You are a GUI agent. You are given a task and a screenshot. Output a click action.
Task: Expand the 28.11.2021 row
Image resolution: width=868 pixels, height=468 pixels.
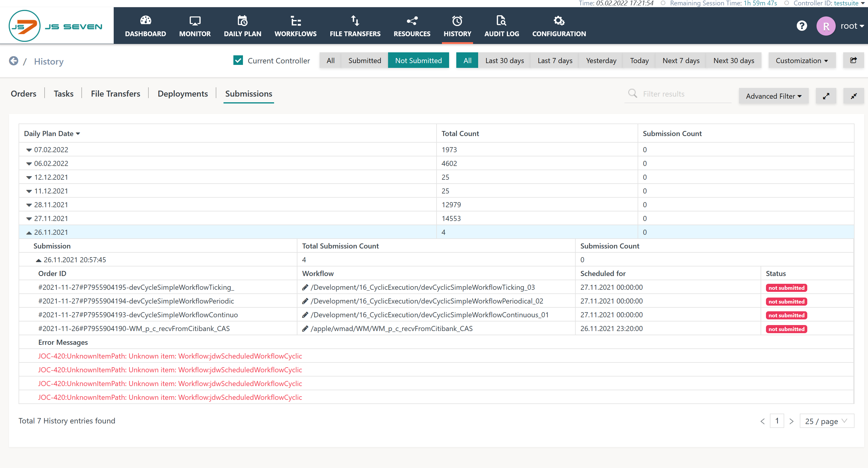tap(29, 205)
